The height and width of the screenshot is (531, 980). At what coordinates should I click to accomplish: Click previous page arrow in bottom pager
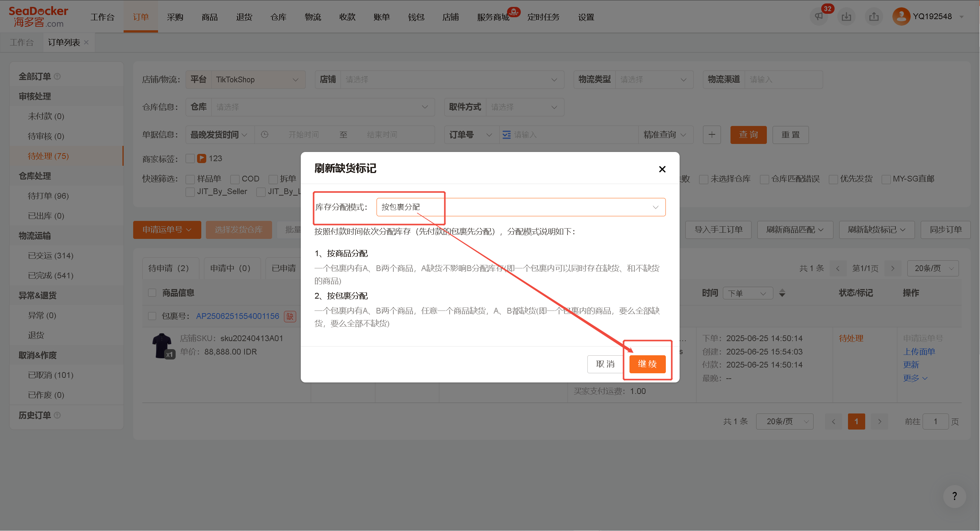[x=833, y=422]
